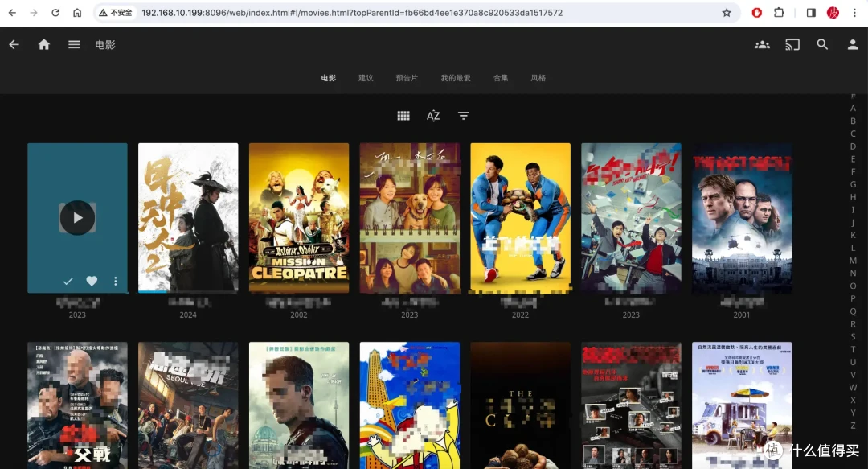The image size is (868, 469).
Task: Jump to letter H in index
Action: 853,197
